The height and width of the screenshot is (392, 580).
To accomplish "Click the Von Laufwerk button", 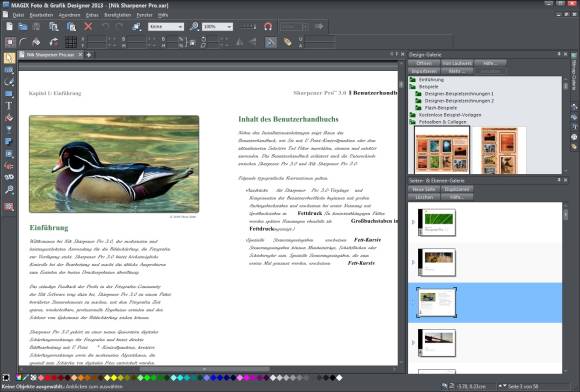I will point(457,63).
